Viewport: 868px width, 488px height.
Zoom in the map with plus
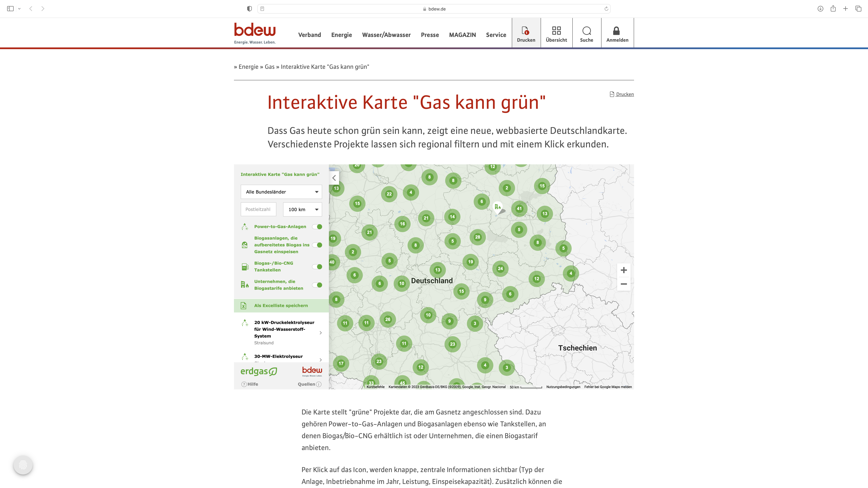tap(624, 270)
